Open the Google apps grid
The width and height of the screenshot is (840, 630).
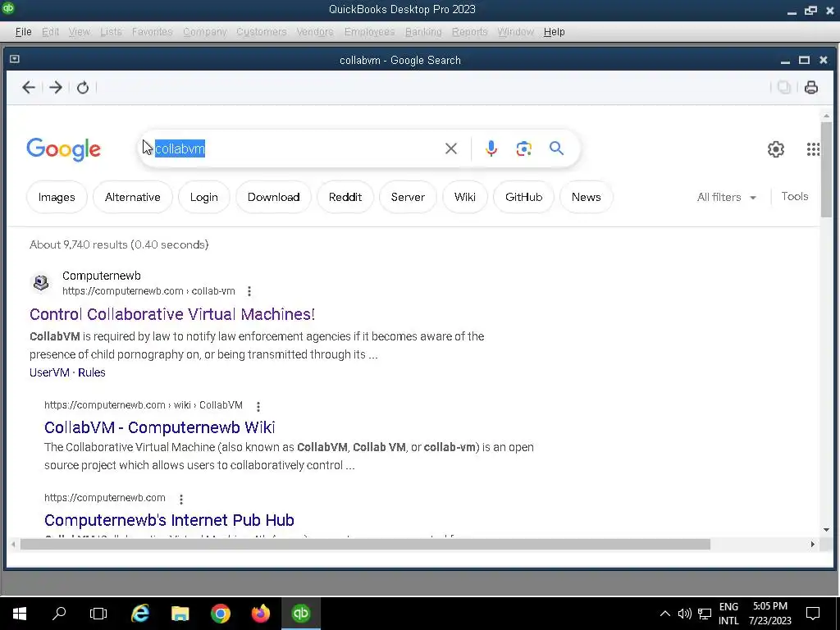(813, 149)
